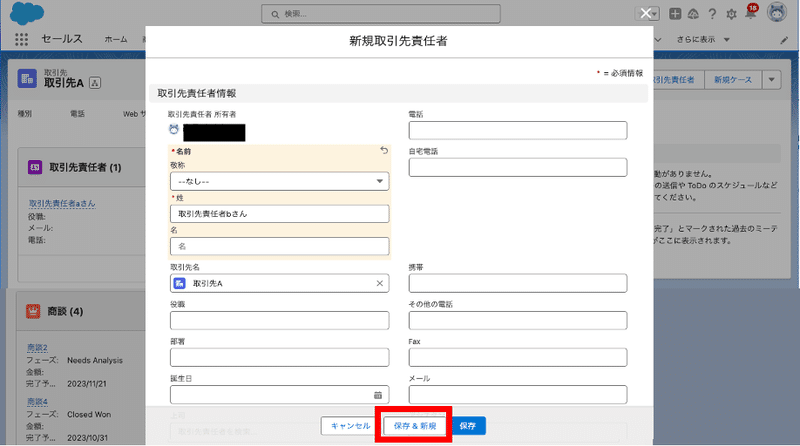Click the 名 input field
Viewport: 800px width, 446px height.
[x=280, y=246]
